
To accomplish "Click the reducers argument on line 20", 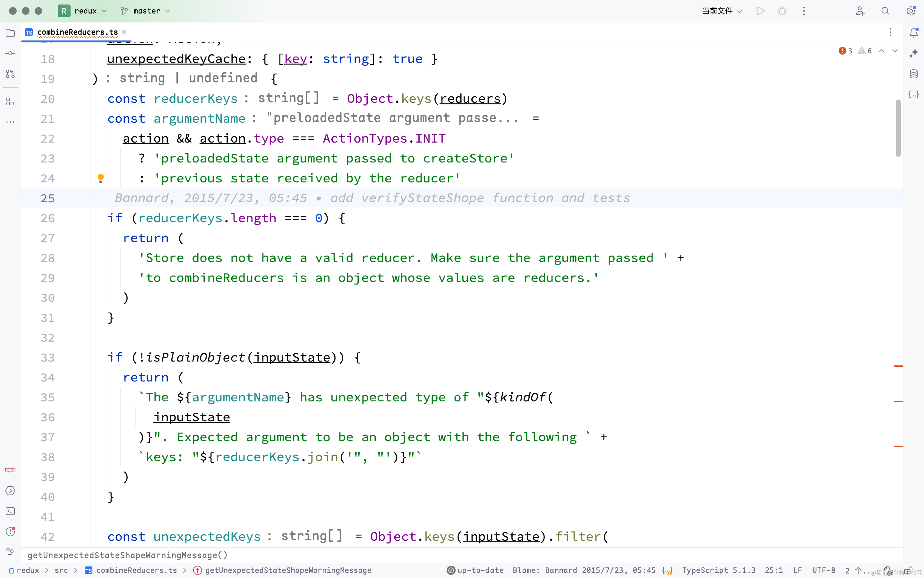I will [x=470, y=99].
